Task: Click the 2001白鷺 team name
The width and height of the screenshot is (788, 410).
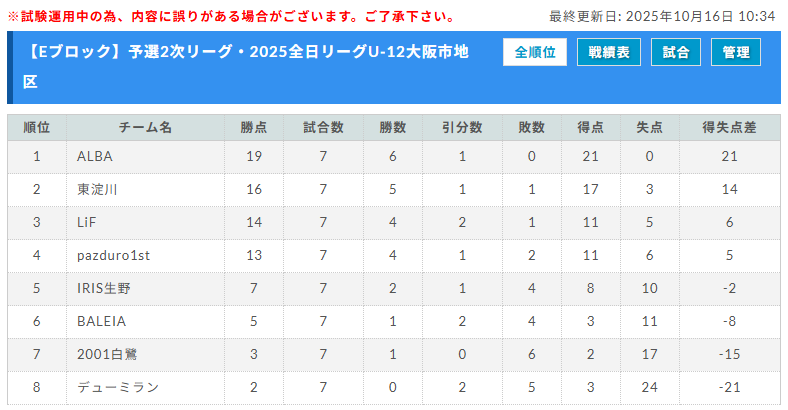Action: click(104, 354)
